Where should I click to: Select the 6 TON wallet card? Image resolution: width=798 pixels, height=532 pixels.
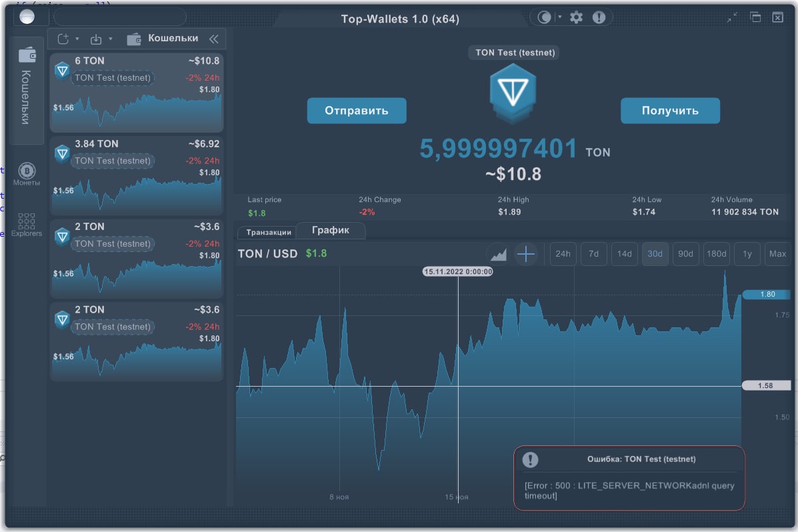[137, 92]
